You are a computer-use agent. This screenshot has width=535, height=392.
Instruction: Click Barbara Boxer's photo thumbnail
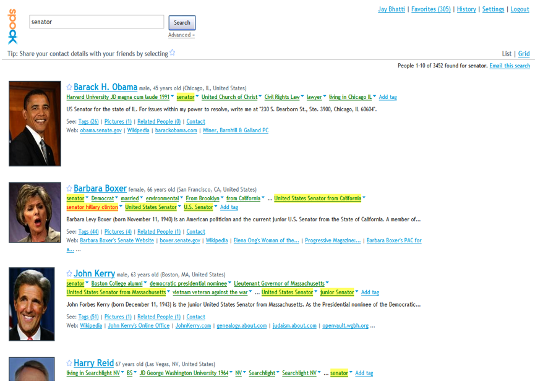coord(35,212)
